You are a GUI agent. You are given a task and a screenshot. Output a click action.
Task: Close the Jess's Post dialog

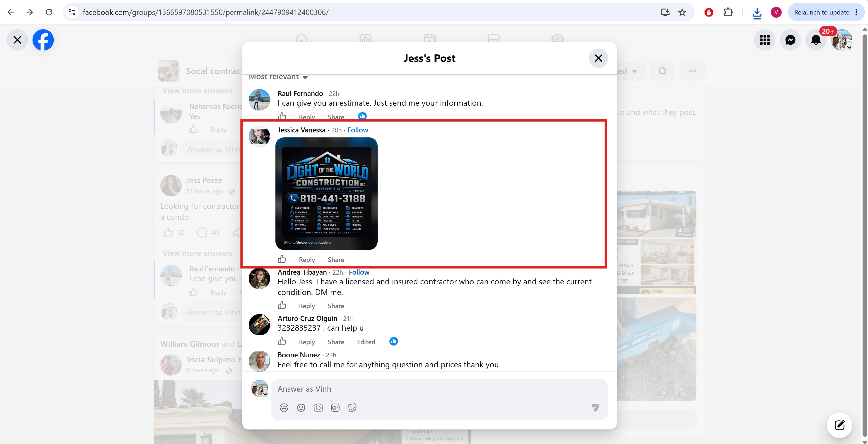[x=598, y=58]
